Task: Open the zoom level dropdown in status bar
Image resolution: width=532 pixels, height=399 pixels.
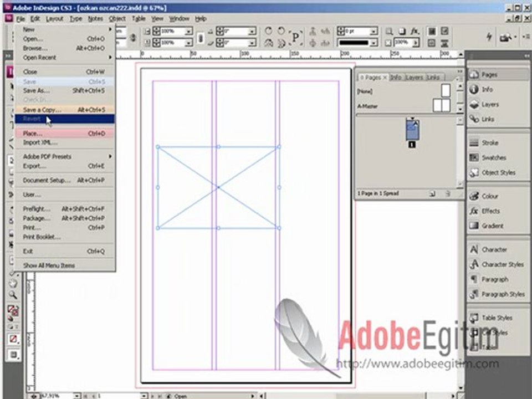Action: (x=77, y=396)
